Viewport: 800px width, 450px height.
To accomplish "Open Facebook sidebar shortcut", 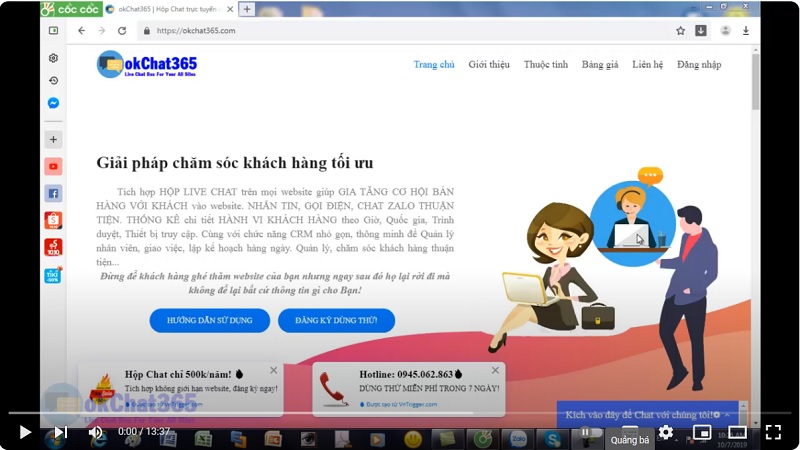I will click(53, 193).
